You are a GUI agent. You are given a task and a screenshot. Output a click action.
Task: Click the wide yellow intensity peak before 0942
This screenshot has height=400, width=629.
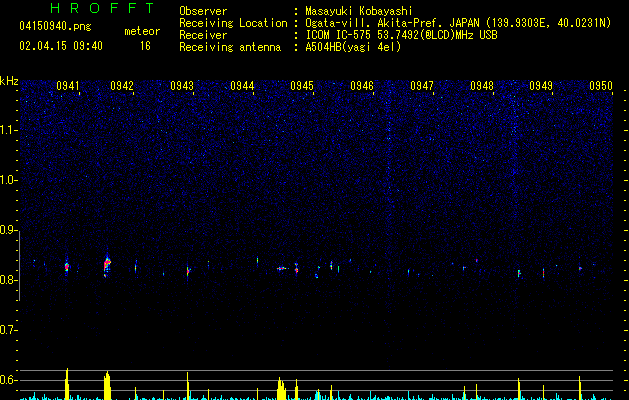(107, 386)
